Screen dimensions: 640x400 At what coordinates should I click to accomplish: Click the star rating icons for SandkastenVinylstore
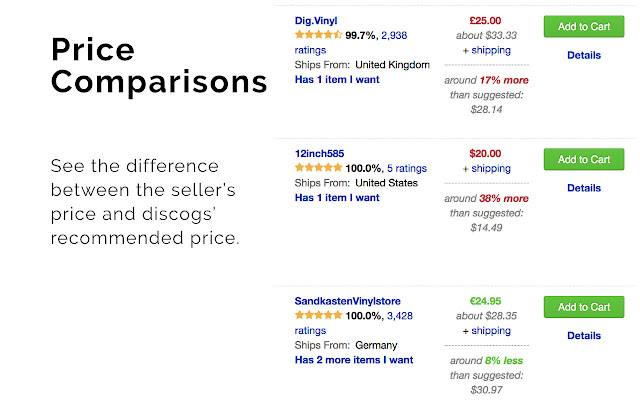click(x=318, y=315)
